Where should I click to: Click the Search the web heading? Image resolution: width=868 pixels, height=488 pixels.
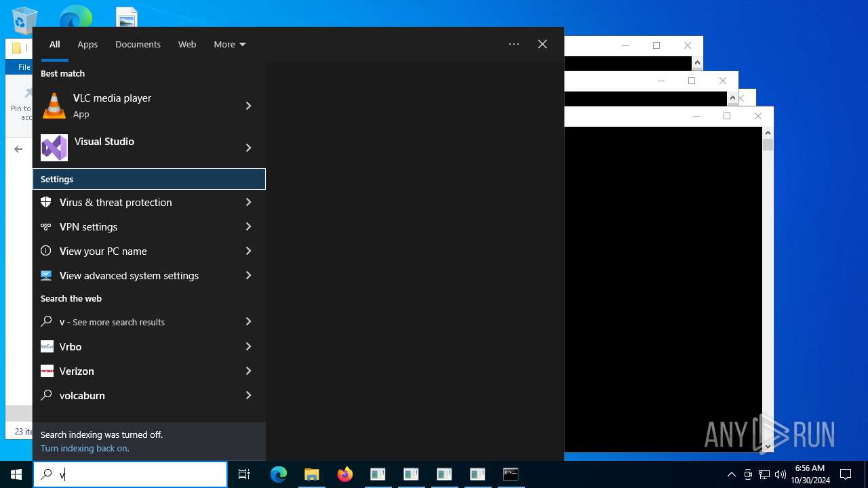(71, 298)
